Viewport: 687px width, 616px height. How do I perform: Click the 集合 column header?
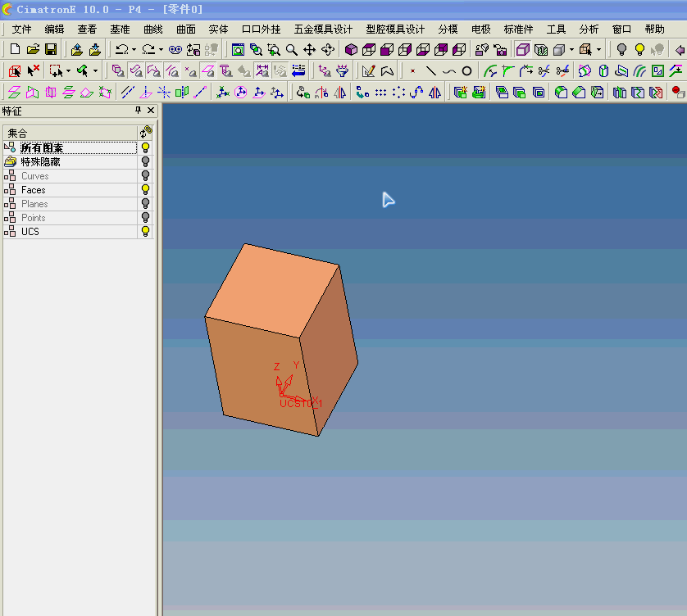click(71, 133)
